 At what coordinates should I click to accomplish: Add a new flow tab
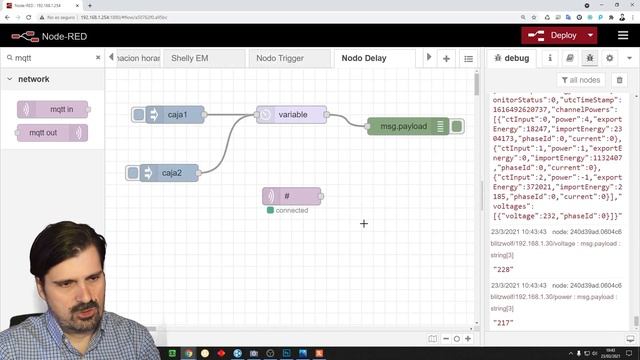tap(446, 58)
